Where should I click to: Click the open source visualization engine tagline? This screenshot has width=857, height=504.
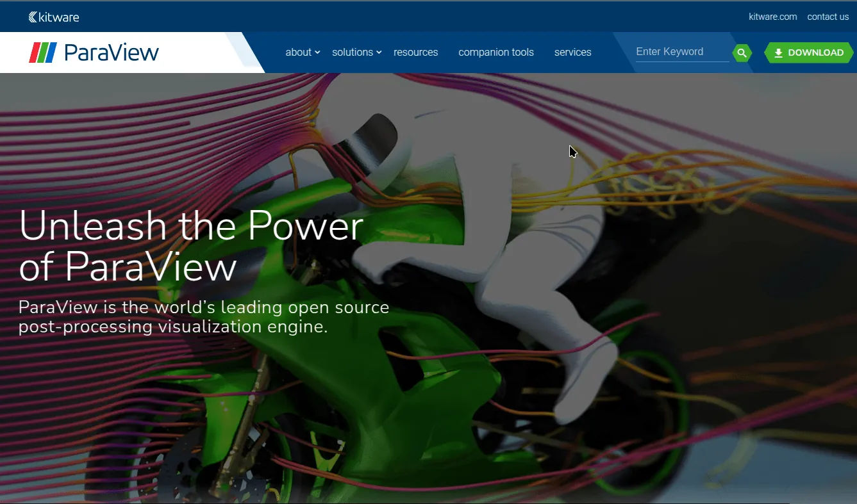coord(203,317)
